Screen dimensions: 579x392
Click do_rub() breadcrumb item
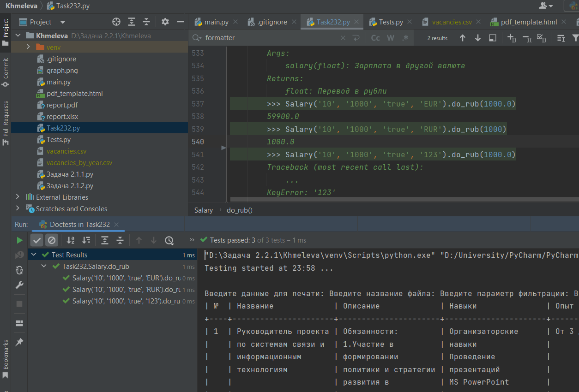pos(240,210)
